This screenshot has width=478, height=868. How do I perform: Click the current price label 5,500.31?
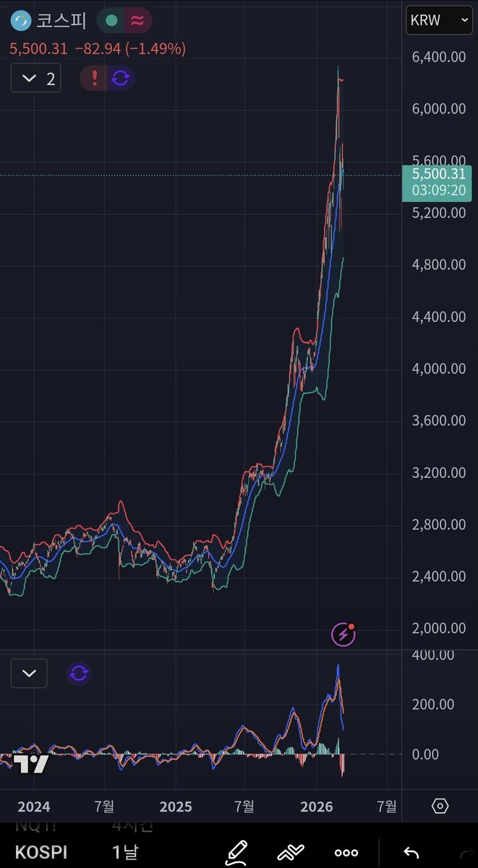click(438, 182)
